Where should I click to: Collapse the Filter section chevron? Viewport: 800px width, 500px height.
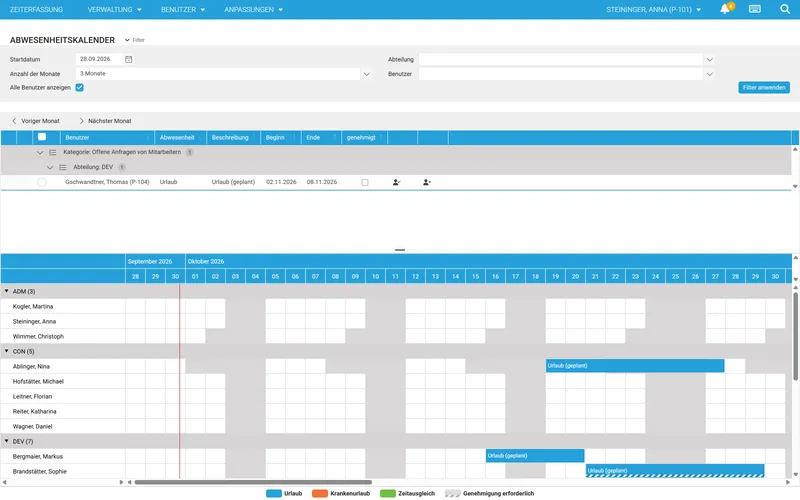coord(127,40)
